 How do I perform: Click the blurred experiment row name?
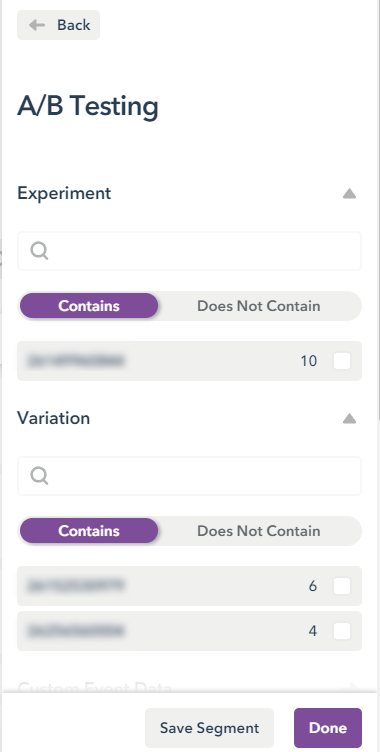coord(76,361)
